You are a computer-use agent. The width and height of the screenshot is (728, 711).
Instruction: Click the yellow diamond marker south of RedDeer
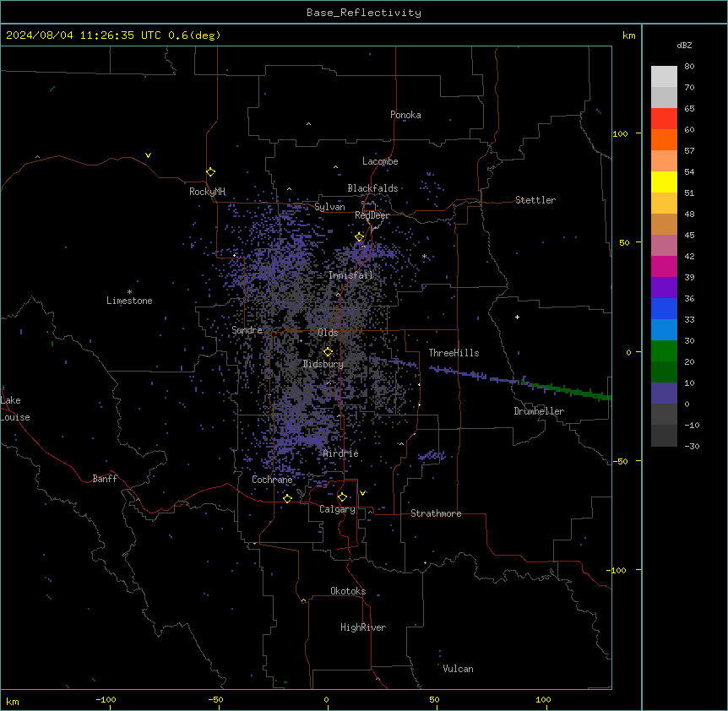pos(360,237)
